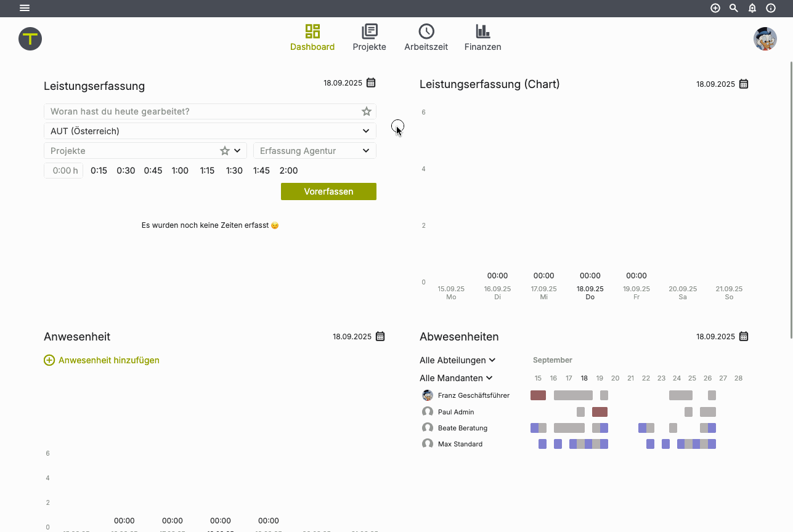
Task: Open calendar picker for Leistungserfassung date
Action: tap(371, 83)
